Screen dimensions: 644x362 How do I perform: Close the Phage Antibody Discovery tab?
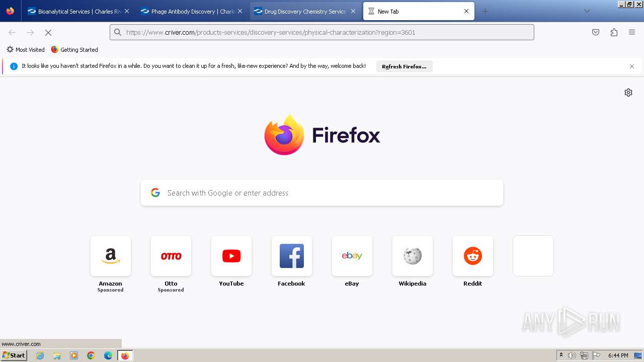click(x=240, y=11)
